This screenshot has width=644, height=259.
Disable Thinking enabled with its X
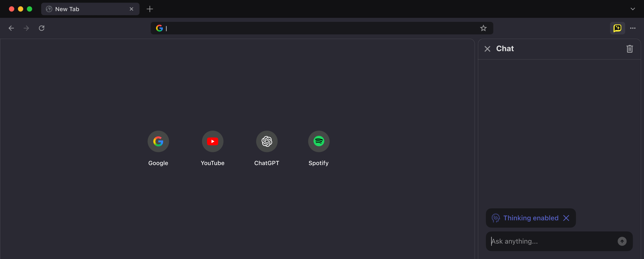566,218
